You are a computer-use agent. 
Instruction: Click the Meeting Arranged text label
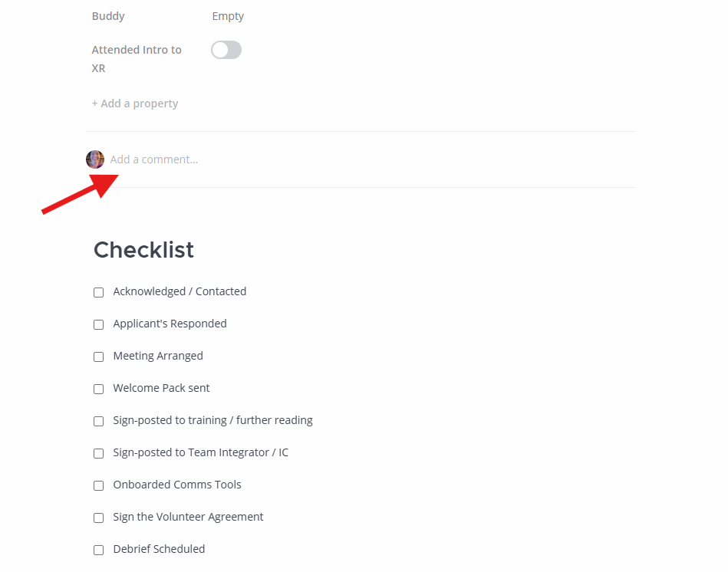157,356
